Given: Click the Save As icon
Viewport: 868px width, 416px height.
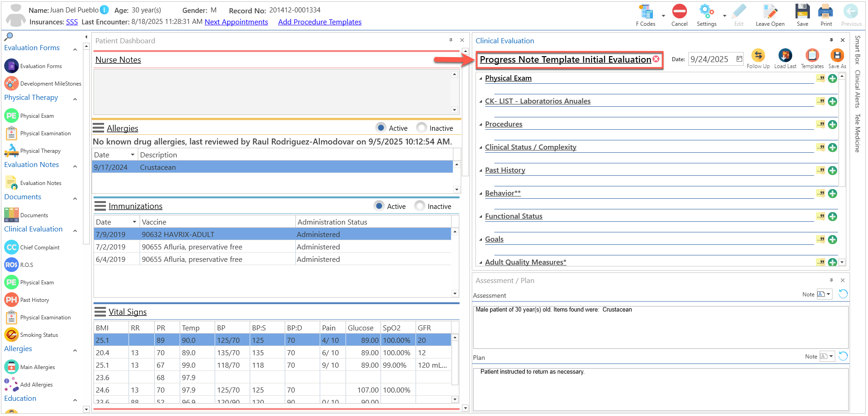Looking at the screenshot, I should [837, 56].
